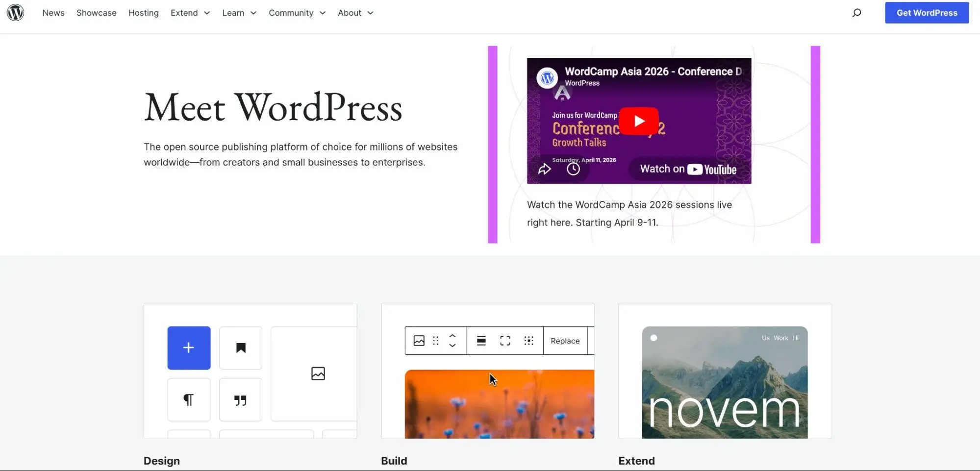This screenshot has height=471, width=980.
Task: Click the image placeholder icon in Design card
Action: pos(318,373)
